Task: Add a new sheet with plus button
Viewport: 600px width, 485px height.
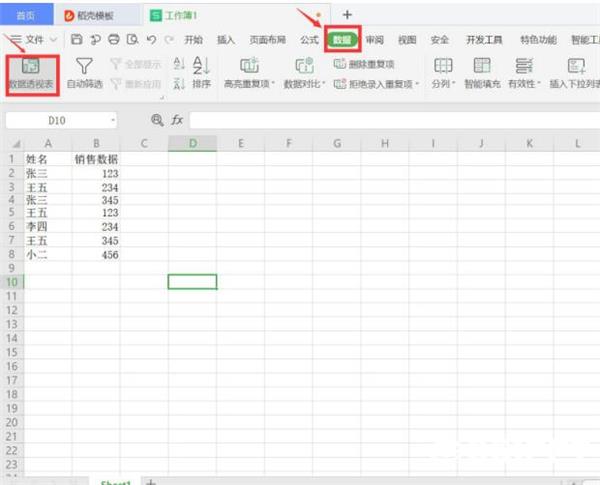Action: [x=152, y=482]
